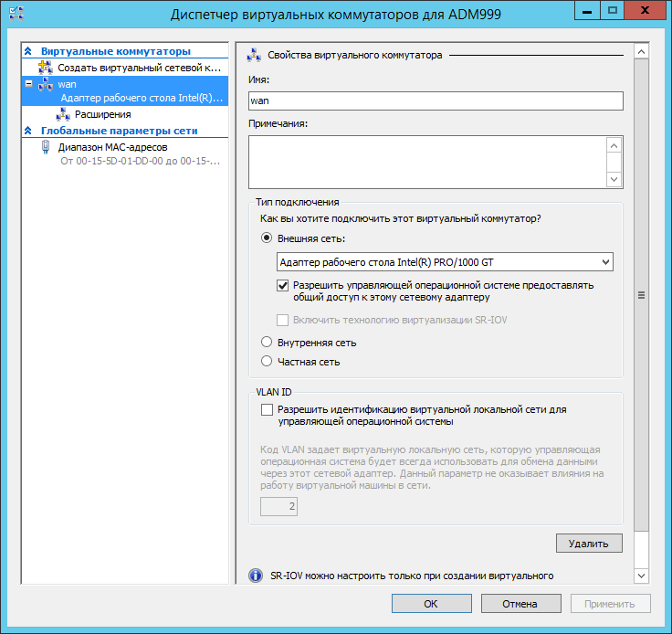Enable VLAN identification for management OS
The height and width of the screenshot is (634, 672).
click(267, 410)
